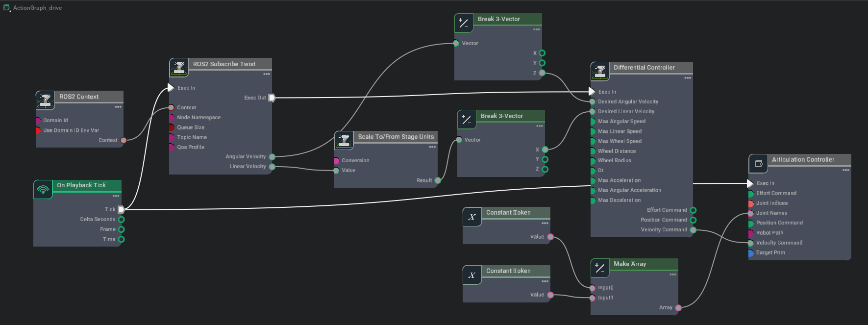Viewport: 868px width, 325px height.
Task: Select the ROS2 Context node title
Action: click(79, 97)
